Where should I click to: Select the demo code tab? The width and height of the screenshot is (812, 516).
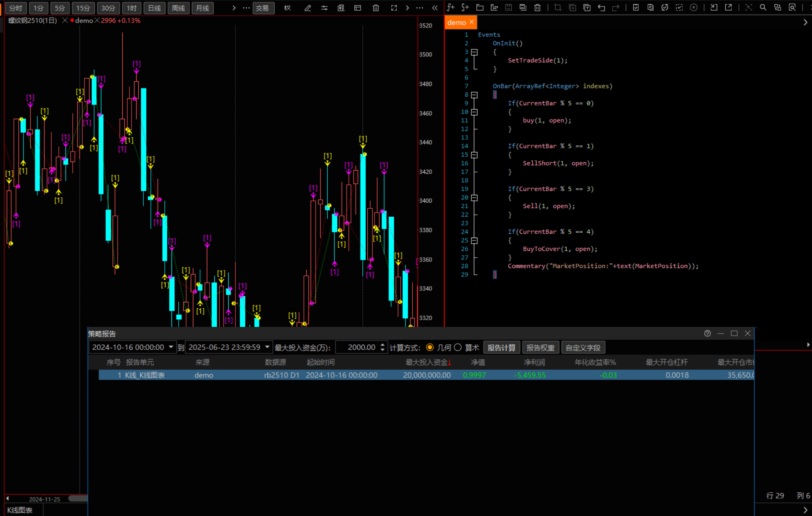click(456, 22)
